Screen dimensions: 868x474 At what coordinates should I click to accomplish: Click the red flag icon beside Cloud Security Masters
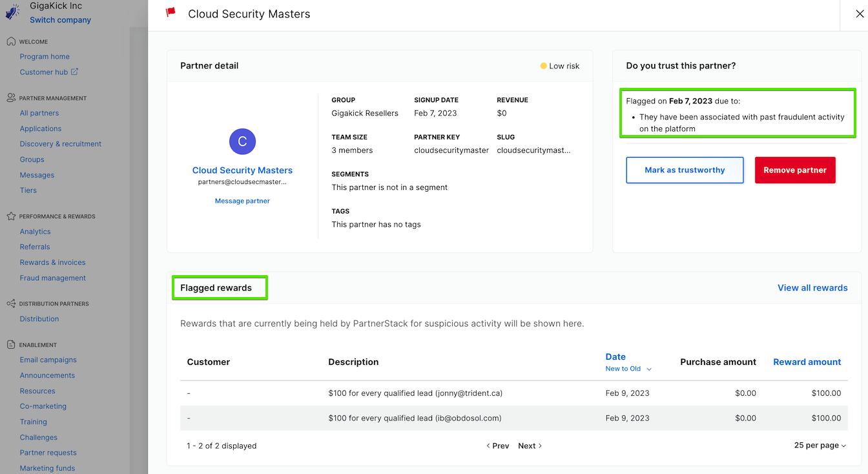click(x=170, y=13)
